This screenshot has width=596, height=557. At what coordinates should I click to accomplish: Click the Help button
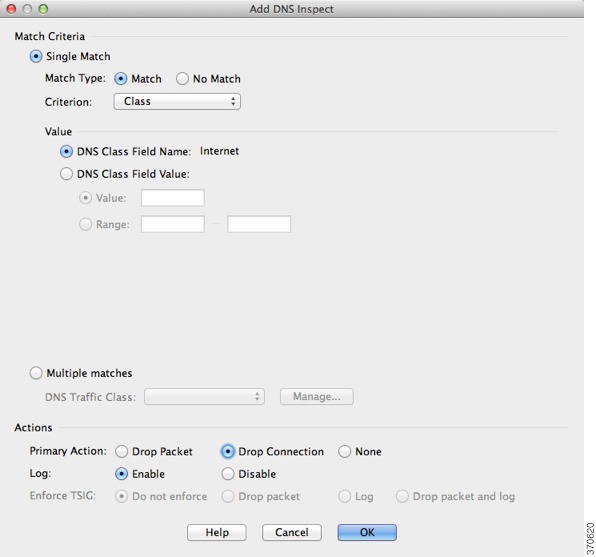tap(217, 532)
